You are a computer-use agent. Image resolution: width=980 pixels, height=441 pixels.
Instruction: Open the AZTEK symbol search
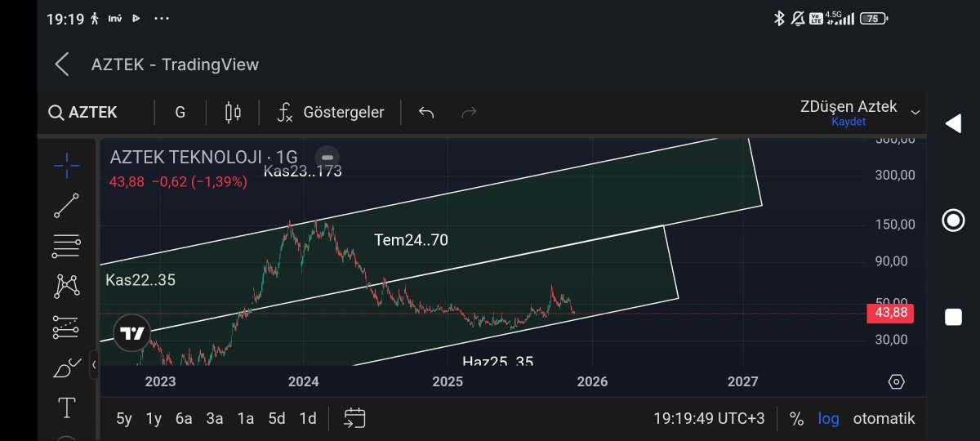pos(83,113)
